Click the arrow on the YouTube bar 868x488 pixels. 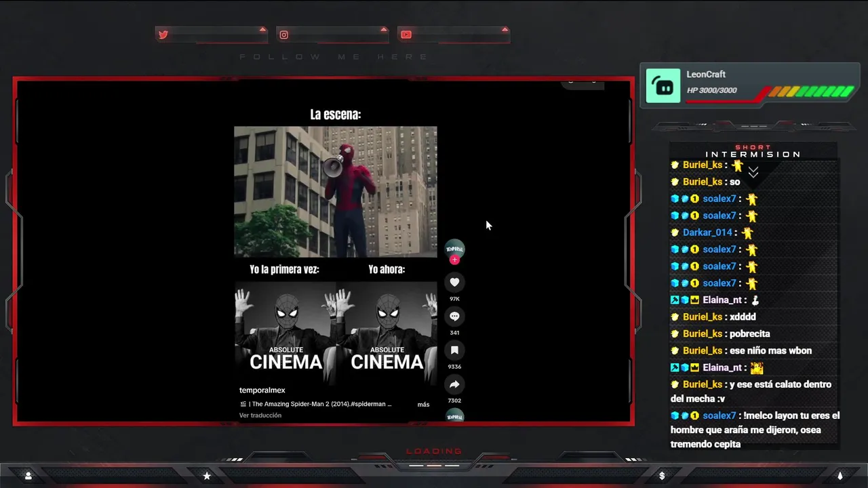pyautogui.click(x=505, y=29)
